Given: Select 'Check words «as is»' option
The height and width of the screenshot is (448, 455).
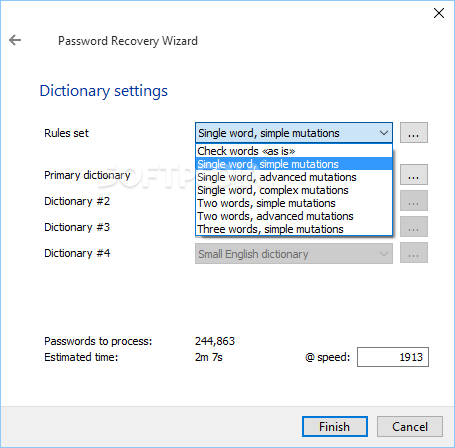Looking at the screenshot, I should [x=294, y=151].
